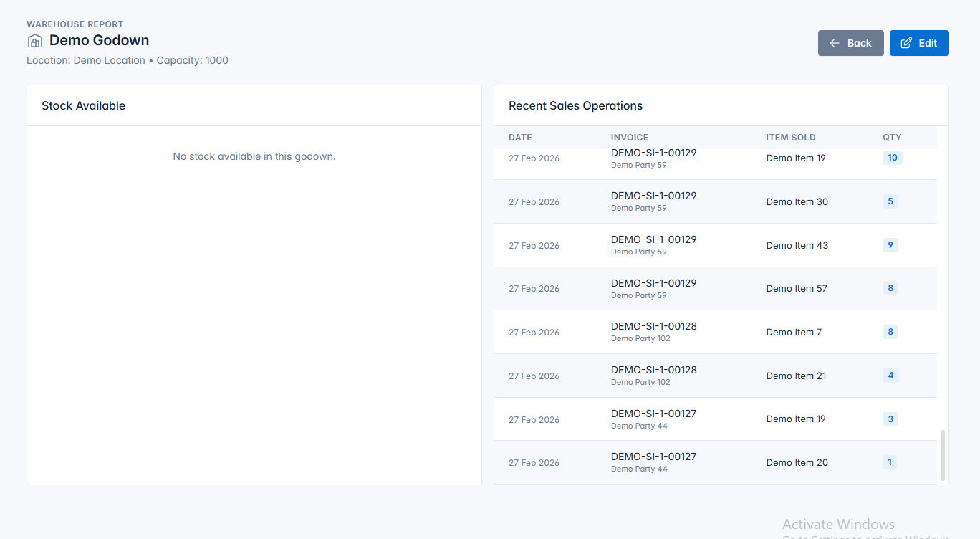
Task: Click the 'No stock available in this godown.' message
Action: point(254,156)
